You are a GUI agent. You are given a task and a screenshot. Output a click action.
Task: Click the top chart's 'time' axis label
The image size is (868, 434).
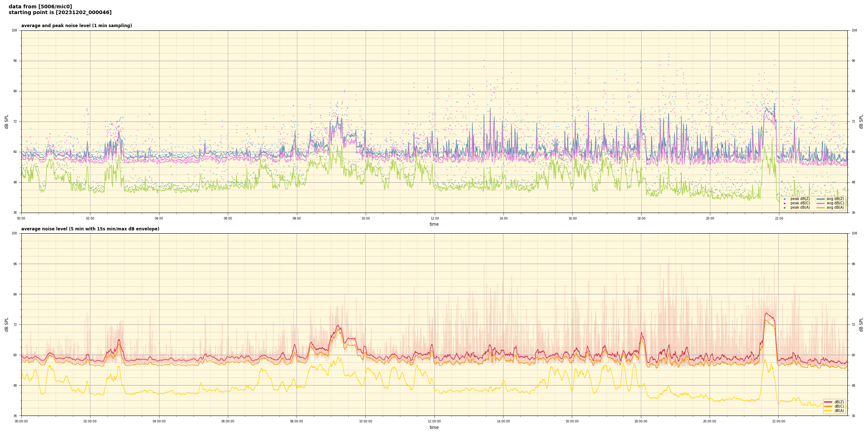434,224
